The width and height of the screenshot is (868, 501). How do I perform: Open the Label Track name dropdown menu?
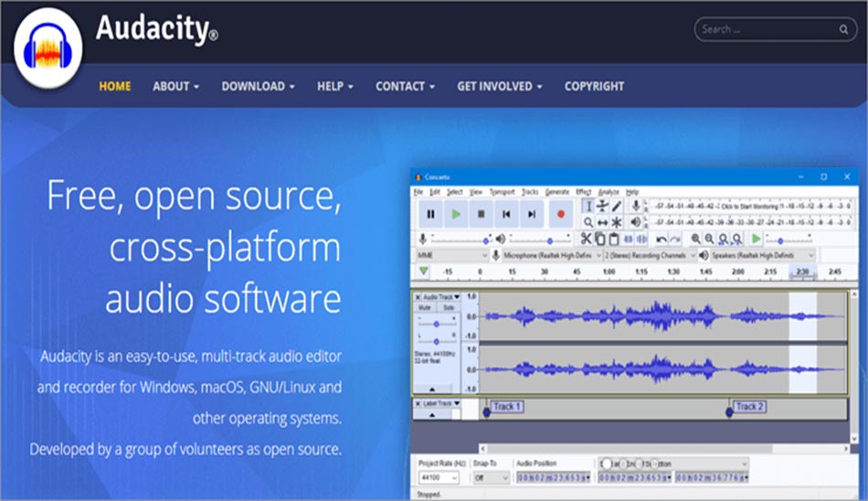click(441, 403)
